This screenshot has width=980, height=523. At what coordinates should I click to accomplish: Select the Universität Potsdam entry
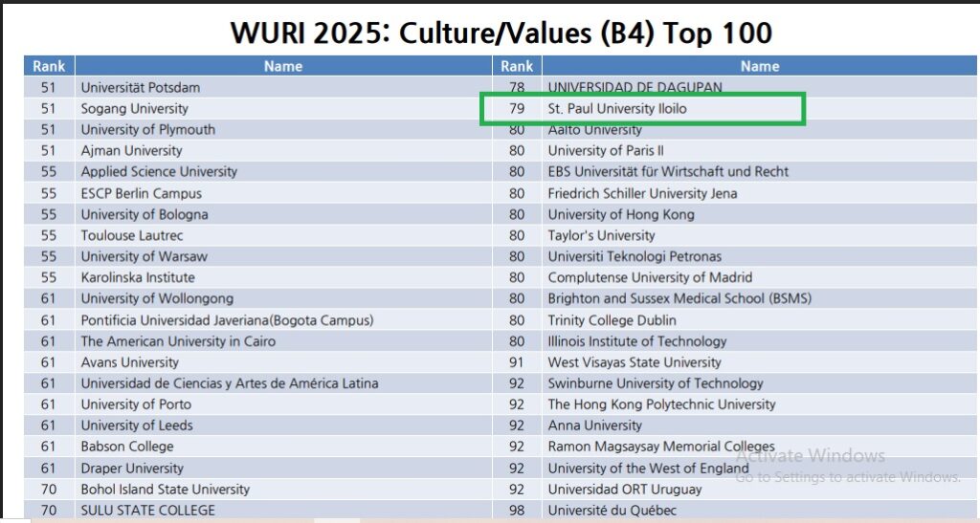coord(141,87)
